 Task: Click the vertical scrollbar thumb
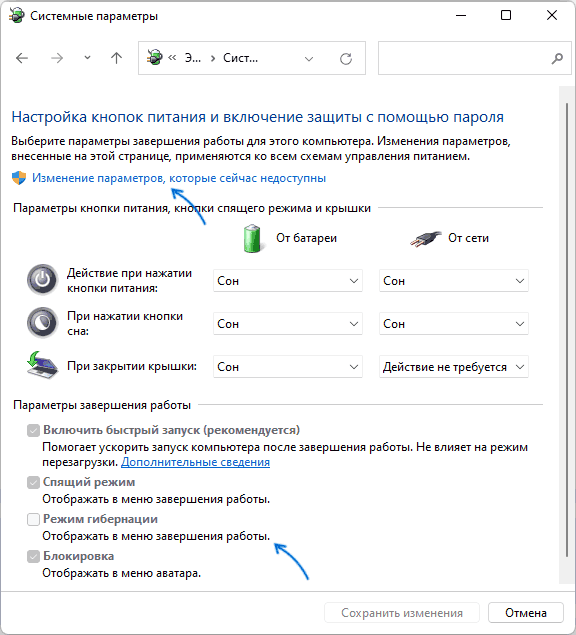[x=567, y=330]
